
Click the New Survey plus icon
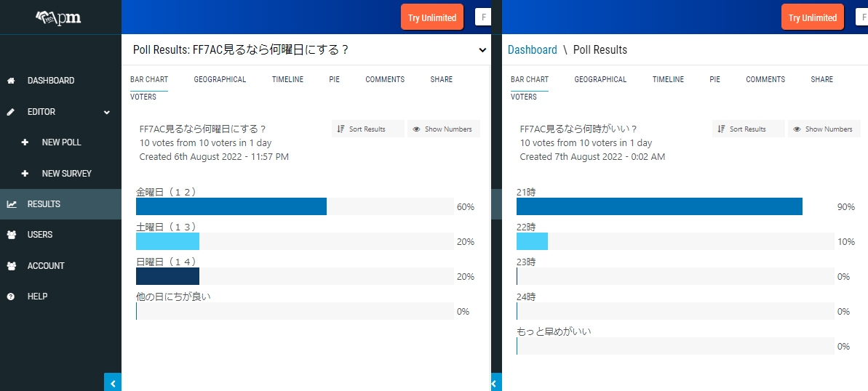coord(25,174)
